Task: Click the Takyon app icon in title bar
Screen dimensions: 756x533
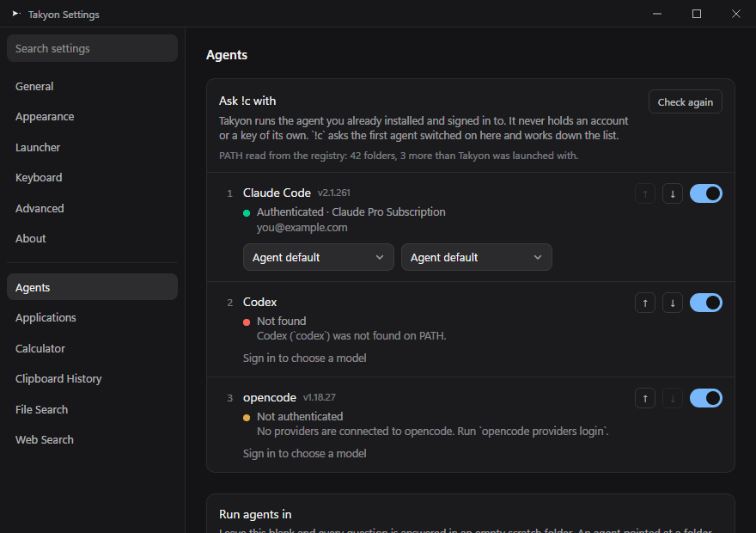Action: coord(16,14)
